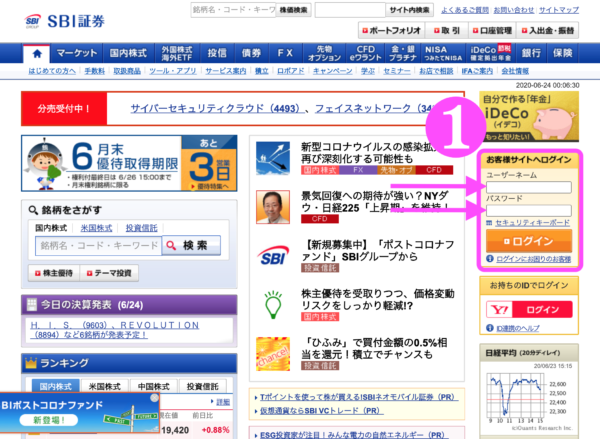The height and width of the screenshot is (439, 600).
Task: Select the 米国株式 ranking tab
Action: pos(104,386)
